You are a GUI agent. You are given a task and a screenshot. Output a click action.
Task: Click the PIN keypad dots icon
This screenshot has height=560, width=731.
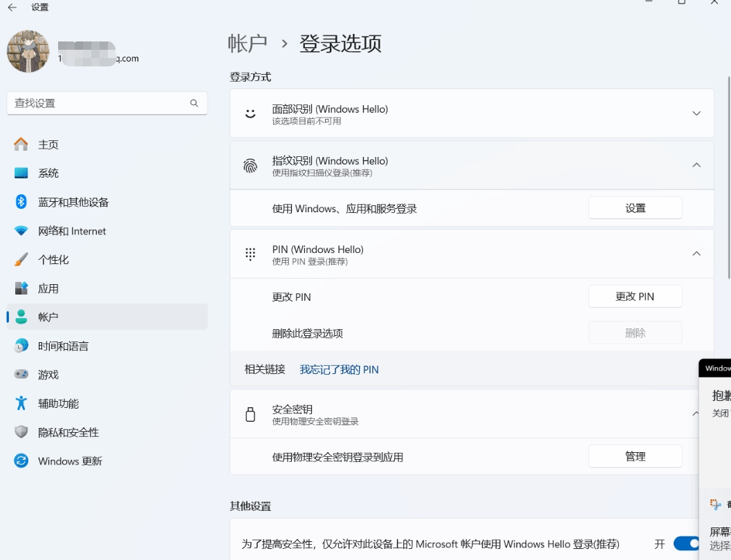[250, 254]
